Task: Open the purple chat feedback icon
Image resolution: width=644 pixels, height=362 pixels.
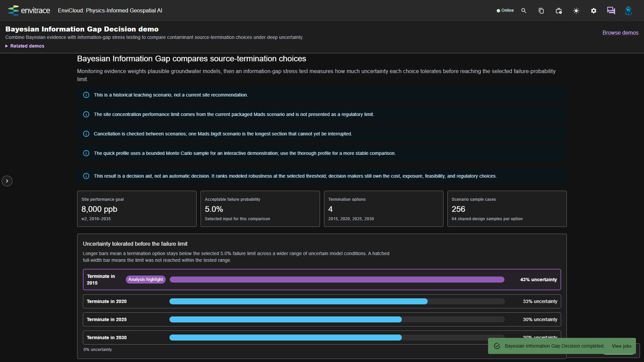Action: (x=611, y=10)
